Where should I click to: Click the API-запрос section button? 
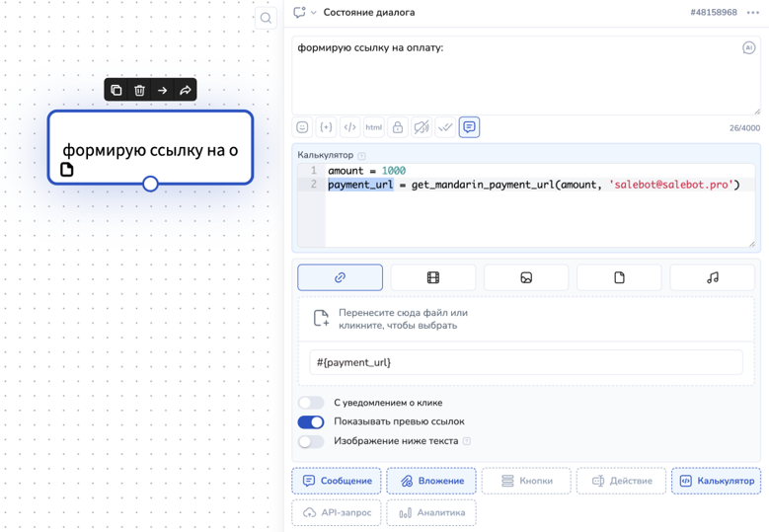tap(337, 512)
